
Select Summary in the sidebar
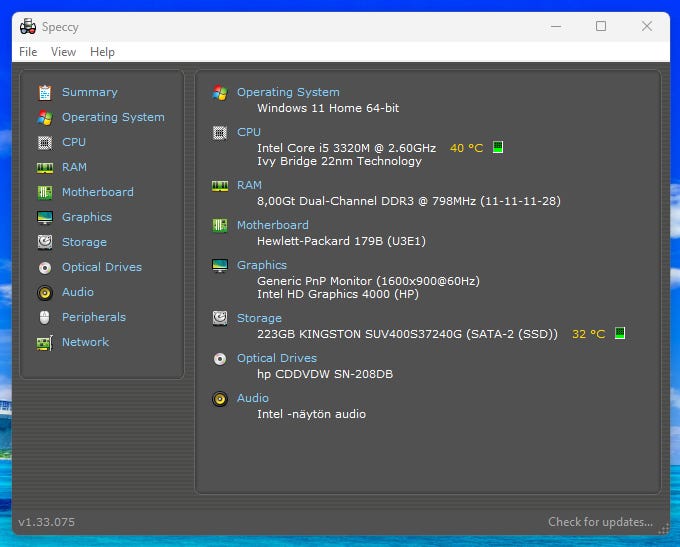(90, 92)
